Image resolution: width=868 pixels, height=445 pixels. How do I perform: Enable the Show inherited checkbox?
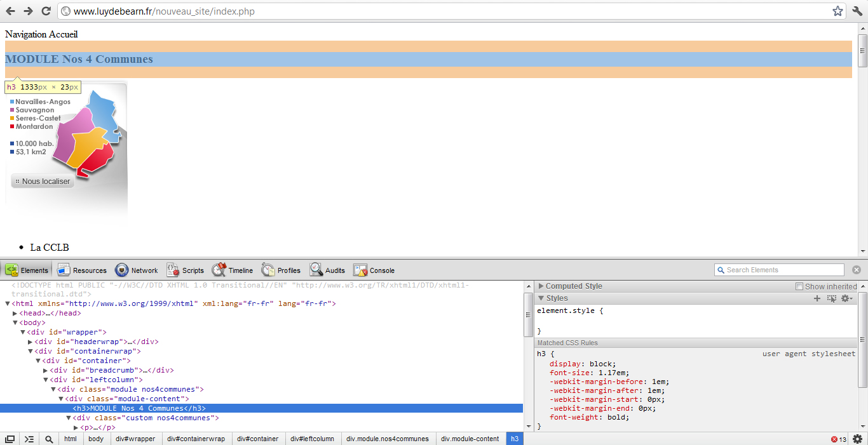click(799, 286)
